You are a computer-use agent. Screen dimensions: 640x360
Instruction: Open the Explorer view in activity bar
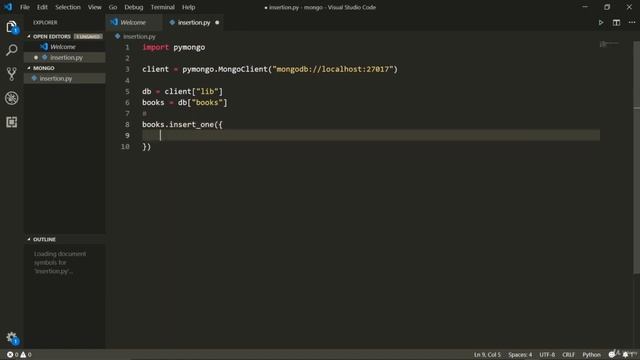(x=11, y=27)
